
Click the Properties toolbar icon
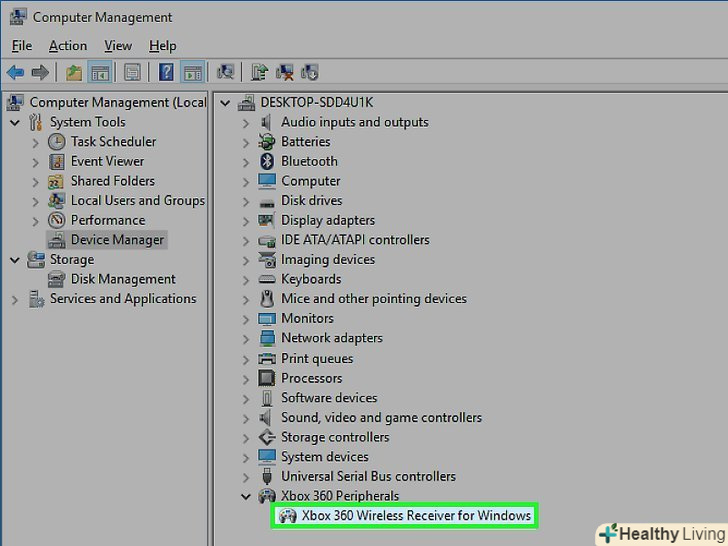click(132, 72)
